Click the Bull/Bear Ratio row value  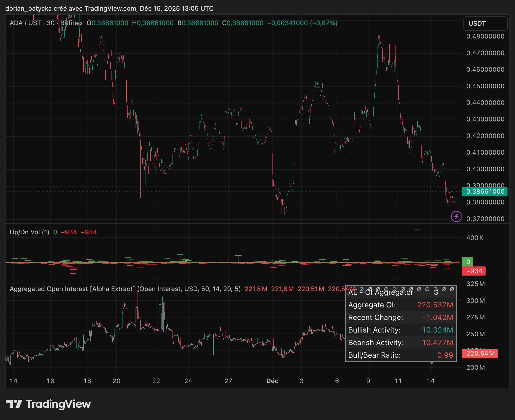pyautogui.click(x=445, y=355)
